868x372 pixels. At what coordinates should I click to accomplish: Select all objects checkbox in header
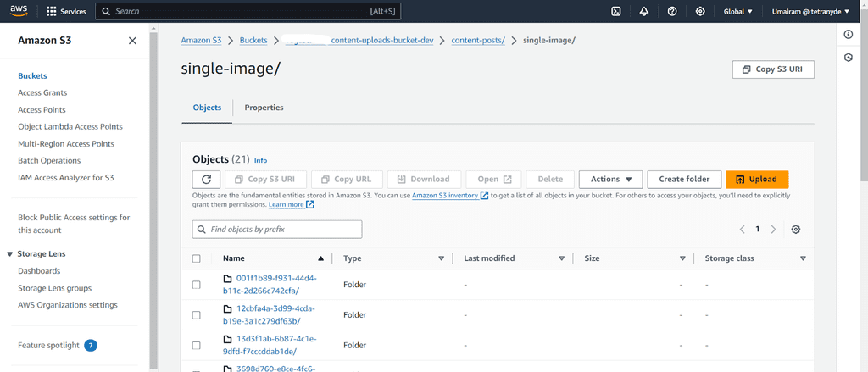(x=197, y=258)
